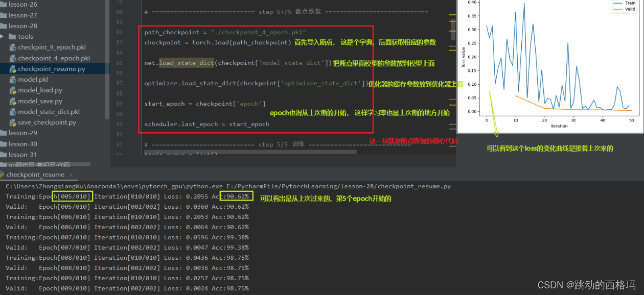Viewport: 644px width, 295px height.
Task: Click the model_save.py Python file icon
Action: click(13, 101)
